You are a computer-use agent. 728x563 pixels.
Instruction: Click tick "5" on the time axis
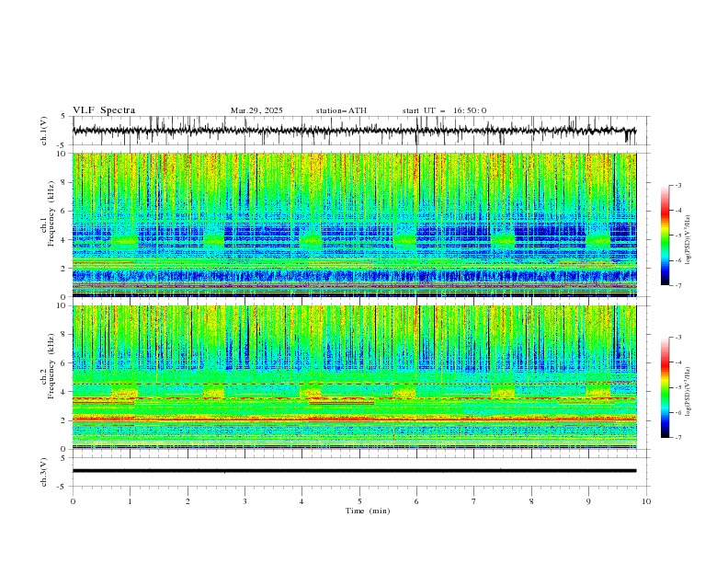pyautogui.click(x=359, y=501)
